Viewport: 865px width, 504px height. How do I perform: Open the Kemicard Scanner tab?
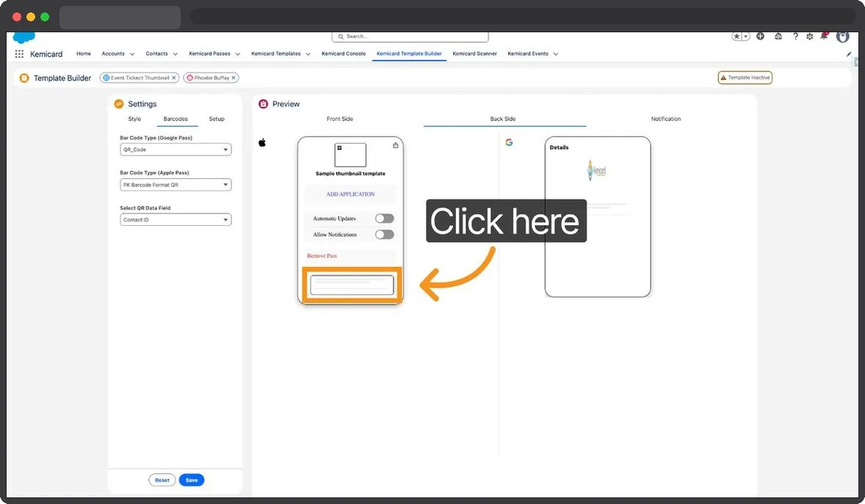point(474,54)
